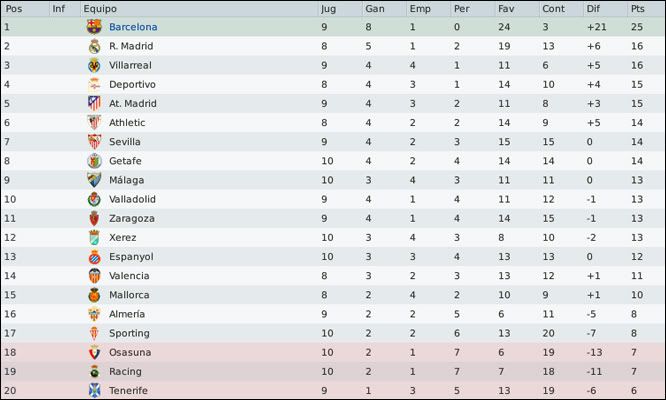Select the Racing team row

pyautogui.click(x=333, y=371)
